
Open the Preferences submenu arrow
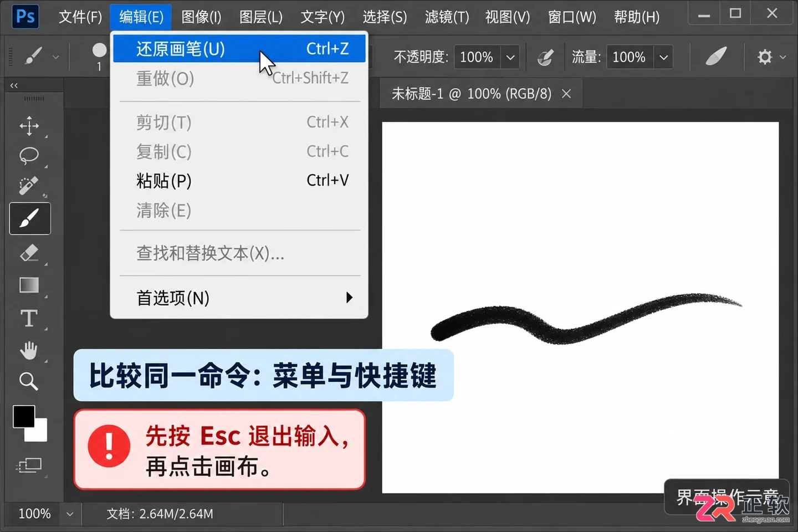349,298
